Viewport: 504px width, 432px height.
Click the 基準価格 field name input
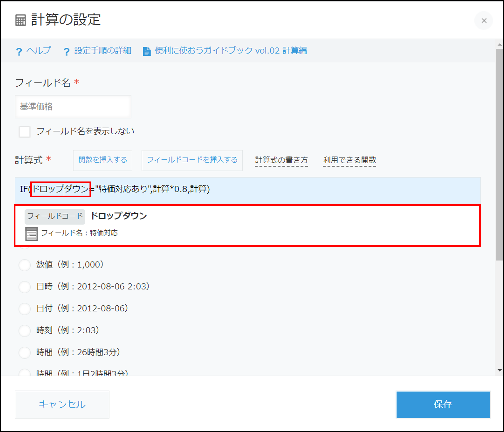[73, 107]
